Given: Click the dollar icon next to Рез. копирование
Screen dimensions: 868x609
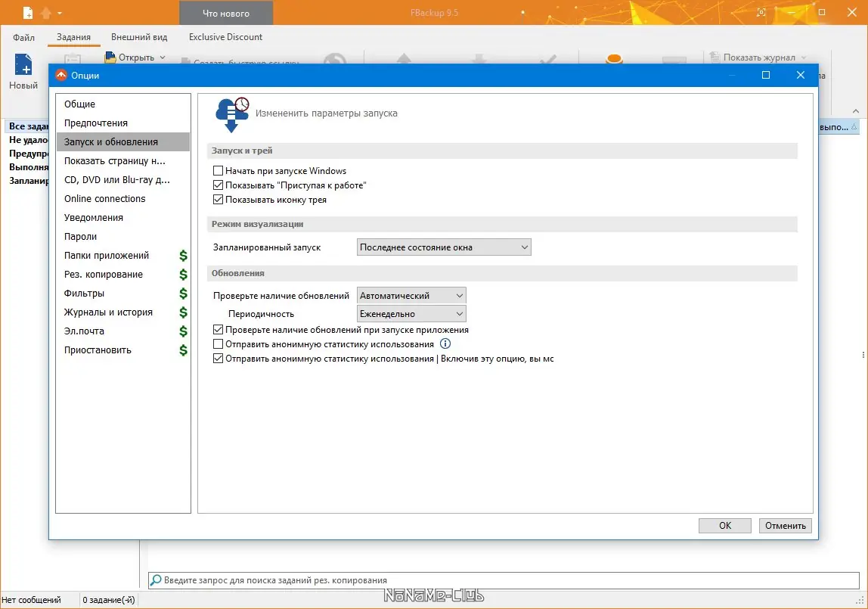Looking at the screenshot, I should [x=183, y=274].
